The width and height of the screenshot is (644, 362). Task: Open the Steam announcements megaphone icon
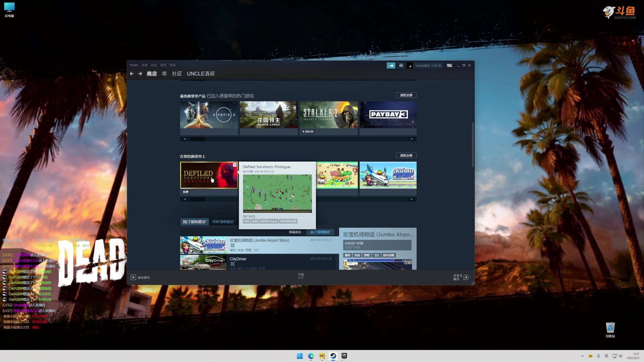tap(391, 66)
